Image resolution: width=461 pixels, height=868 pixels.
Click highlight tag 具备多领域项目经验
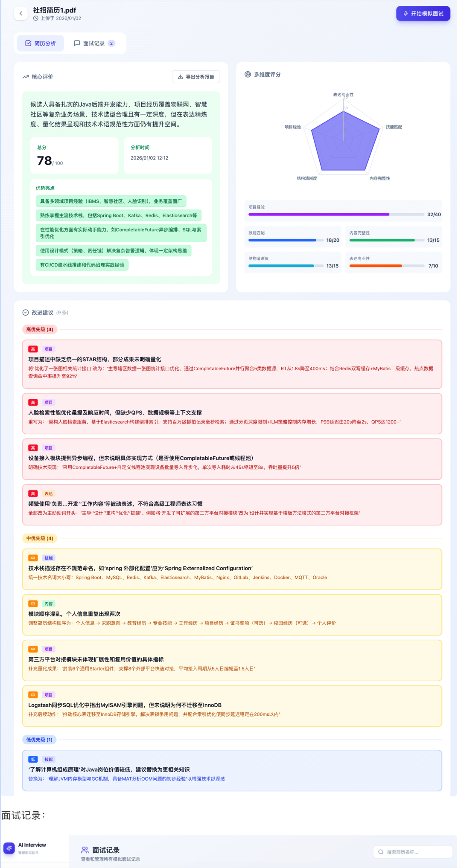pyautogui.click(x=111, y=201)
